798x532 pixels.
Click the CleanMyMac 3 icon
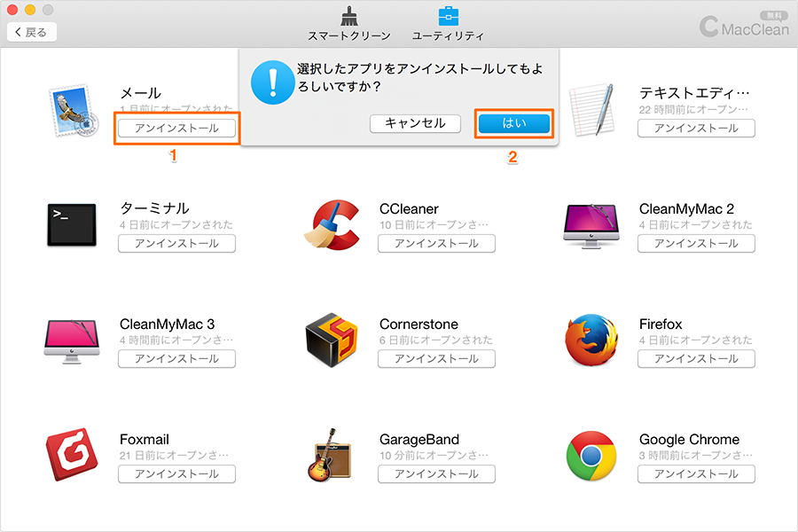pyautogui.click(x=72, y=341)
